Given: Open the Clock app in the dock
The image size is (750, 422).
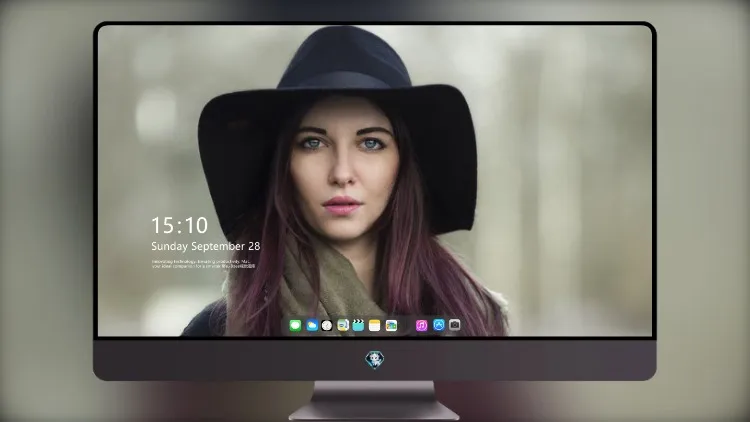Looking at the screenshot, I should pos(327,325).
